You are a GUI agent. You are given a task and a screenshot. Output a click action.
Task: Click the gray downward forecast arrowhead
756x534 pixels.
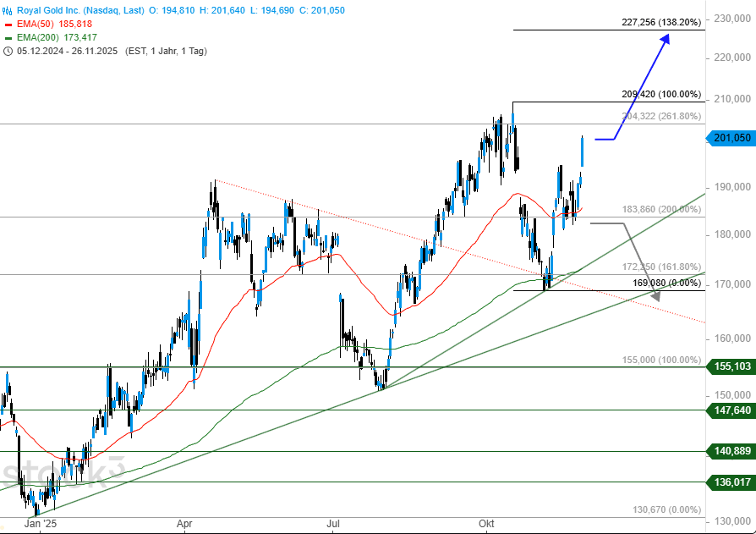coord(655,295)
